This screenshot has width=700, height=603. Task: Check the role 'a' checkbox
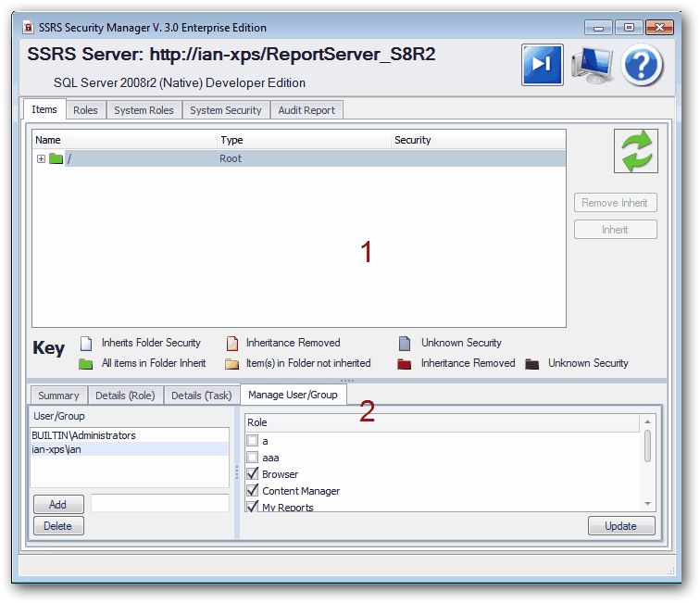253,441
